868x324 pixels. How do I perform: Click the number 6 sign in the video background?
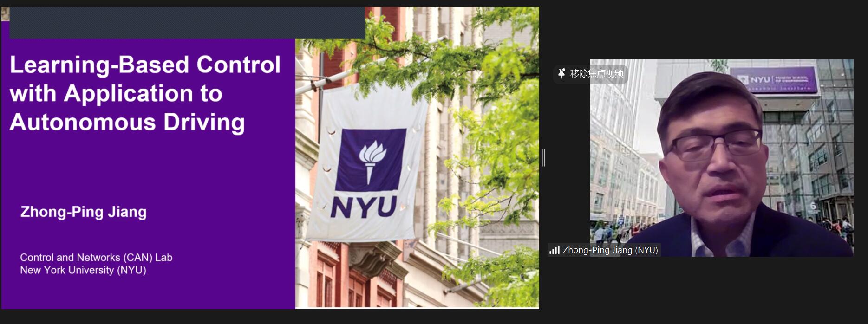click(x=813, y=206)
